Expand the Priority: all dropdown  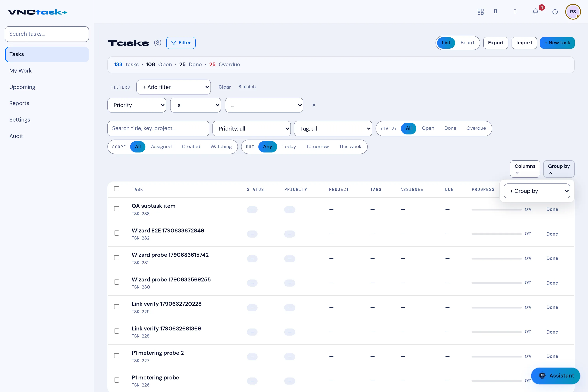(x=251, y=129)
